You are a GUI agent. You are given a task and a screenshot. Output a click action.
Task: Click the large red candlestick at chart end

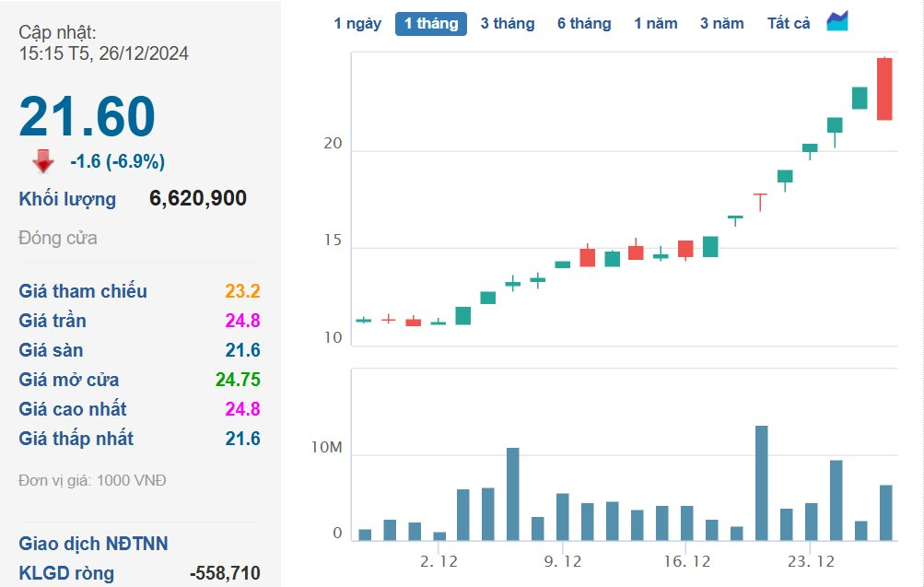pos(884,88)
